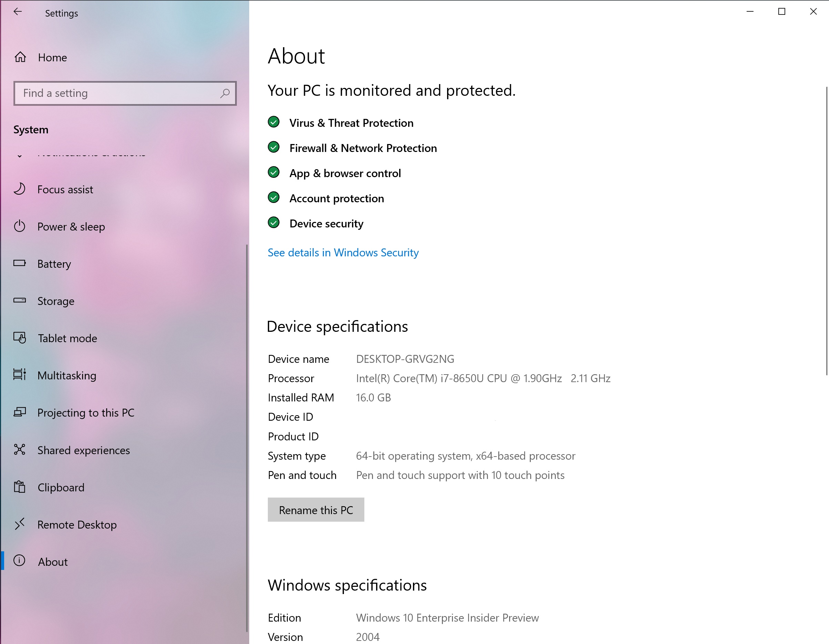Click the Tablet mode icon
Screen dimensions: 829x644
(19, 338)
